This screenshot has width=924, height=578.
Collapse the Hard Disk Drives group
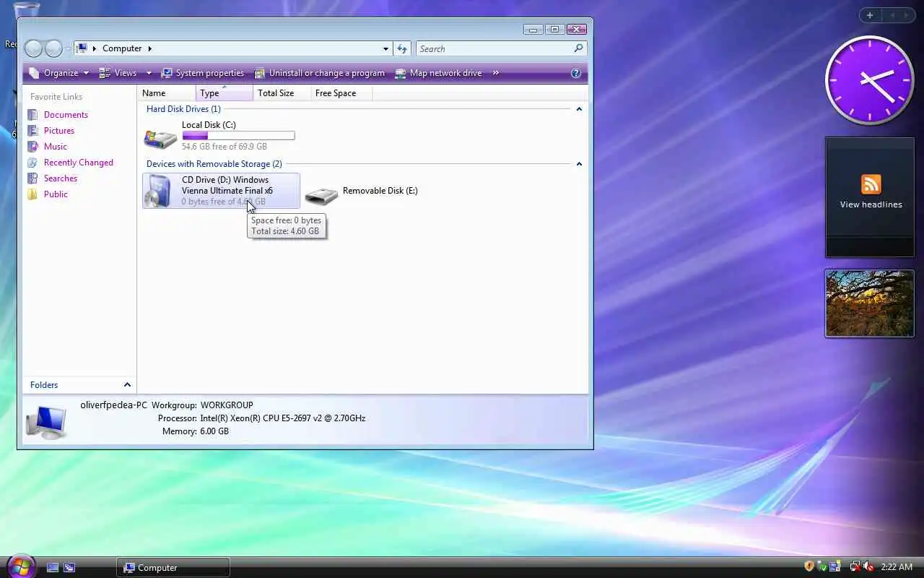(x=579, y=109)
